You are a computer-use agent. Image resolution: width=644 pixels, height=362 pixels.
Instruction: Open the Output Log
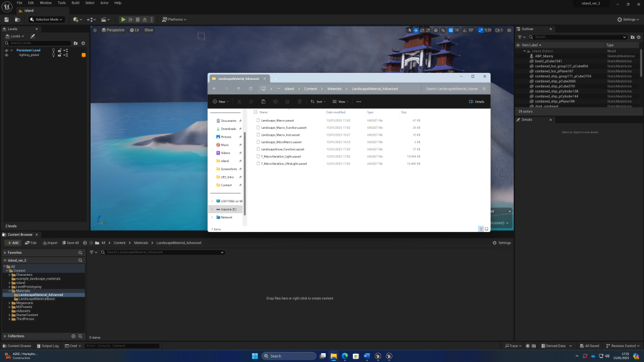click(x=48, y=346)
